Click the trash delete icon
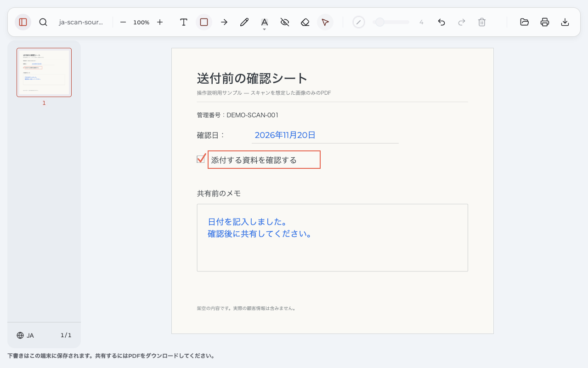Viewport: 588px width, 368px height. click(x=482, y=22)
